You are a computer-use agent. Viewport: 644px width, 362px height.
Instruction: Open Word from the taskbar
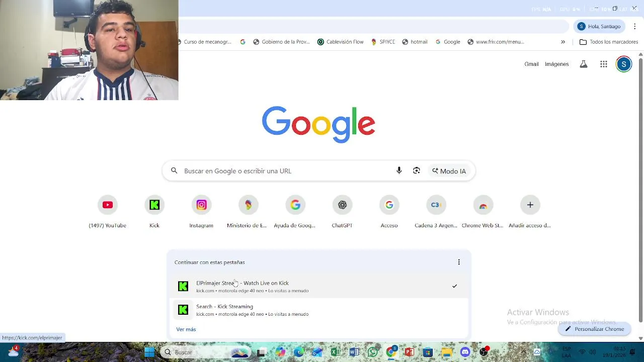(354, 352)
